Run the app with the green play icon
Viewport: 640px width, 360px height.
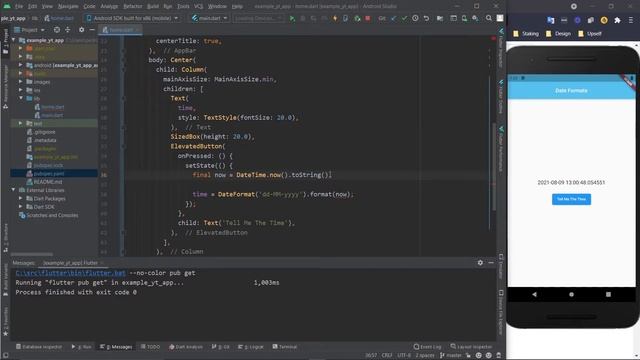tap(292, 18)
